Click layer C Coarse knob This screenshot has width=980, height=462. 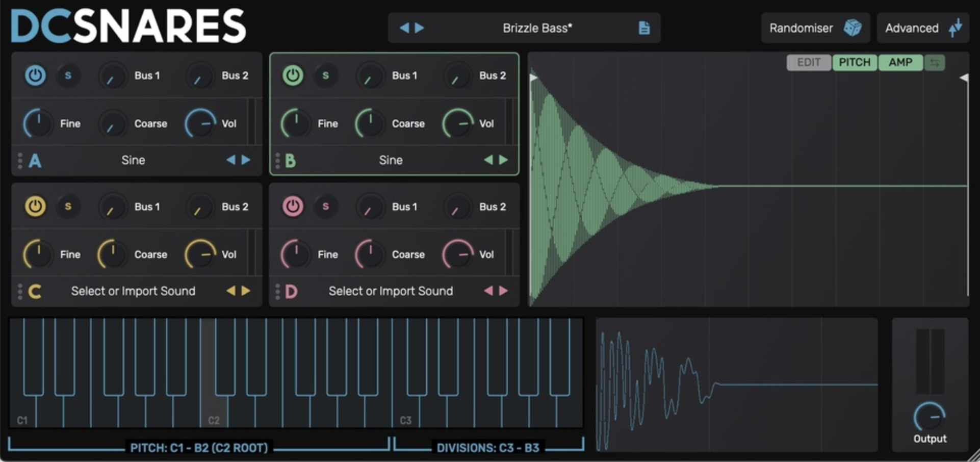click(x=112, y=254)
